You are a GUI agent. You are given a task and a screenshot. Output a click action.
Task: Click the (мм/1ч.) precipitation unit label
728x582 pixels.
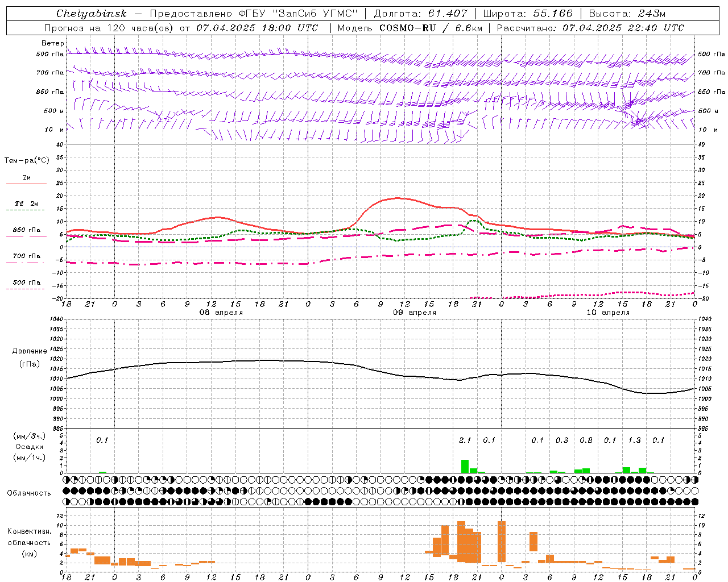(29, 458)
